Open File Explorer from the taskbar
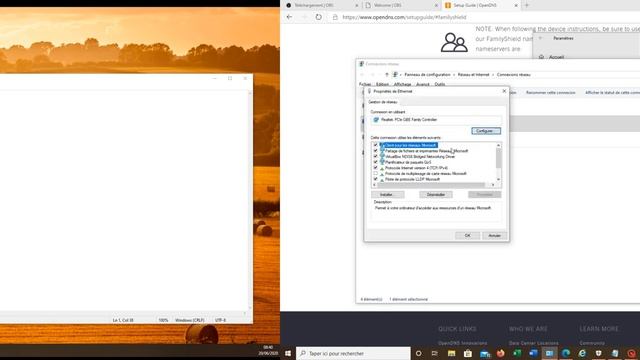640x360 pixels. 451,353
